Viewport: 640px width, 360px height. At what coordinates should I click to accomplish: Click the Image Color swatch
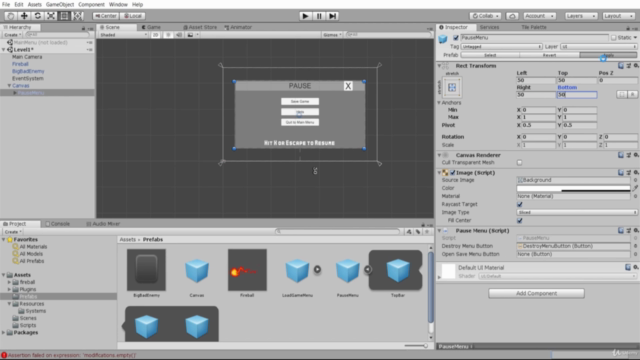[573, 188]
